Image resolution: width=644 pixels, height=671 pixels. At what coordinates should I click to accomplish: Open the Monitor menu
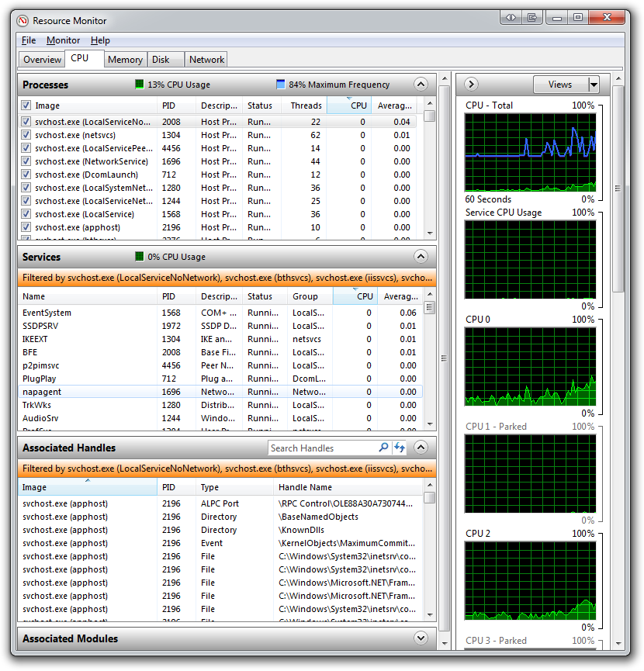point(63,40)
